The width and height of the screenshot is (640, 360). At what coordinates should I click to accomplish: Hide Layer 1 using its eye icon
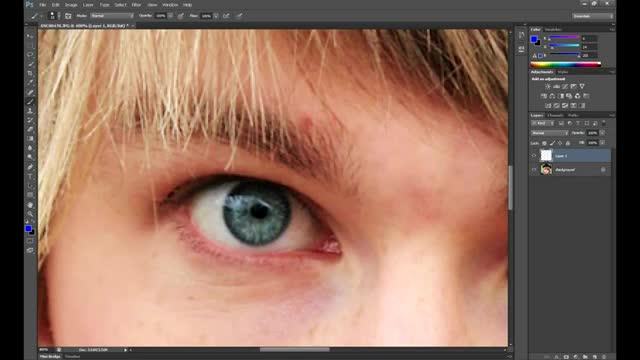point(534,156)
